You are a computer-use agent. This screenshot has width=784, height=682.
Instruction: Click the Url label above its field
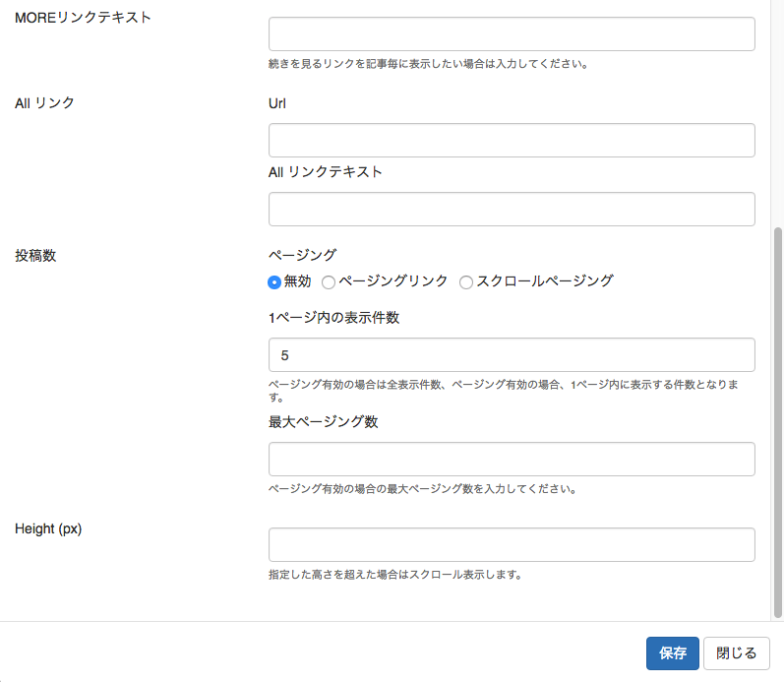(x=277, y=103)
